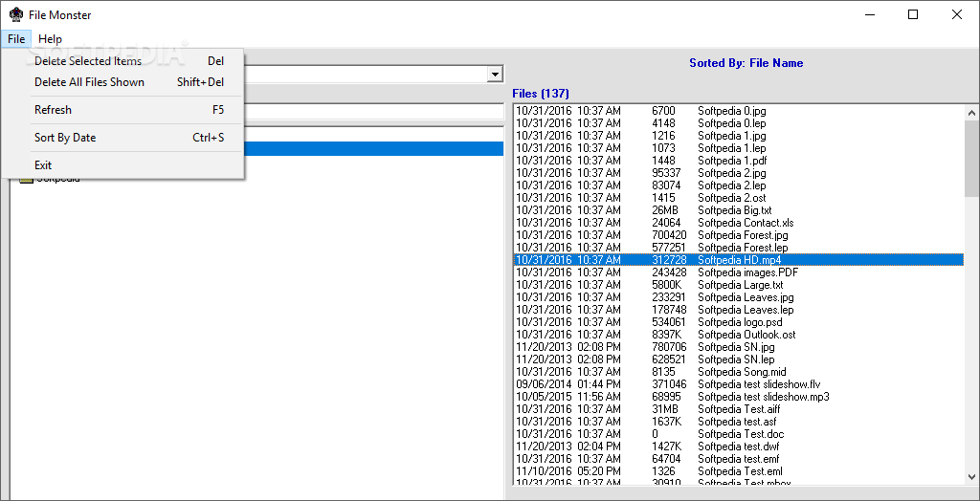Select file Softpedia 0.lep

[738, 123]
